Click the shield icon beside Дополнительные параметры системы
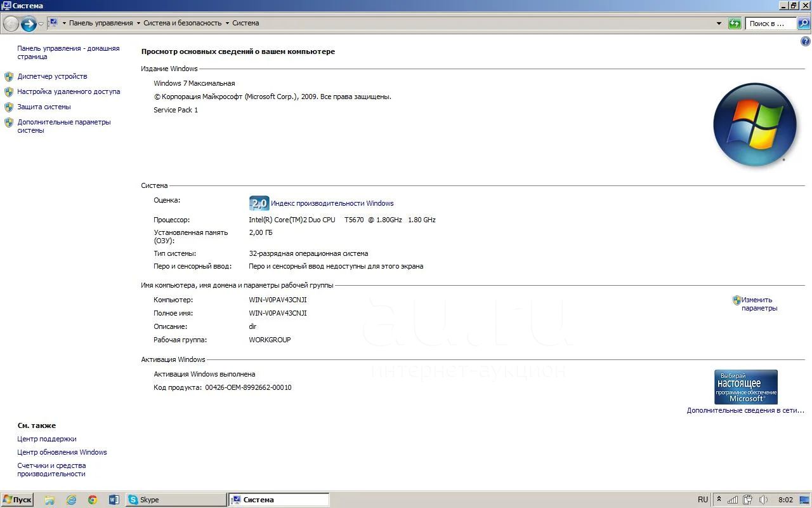Viewport: 812px width, 508px height. click(x=9, y=123)
